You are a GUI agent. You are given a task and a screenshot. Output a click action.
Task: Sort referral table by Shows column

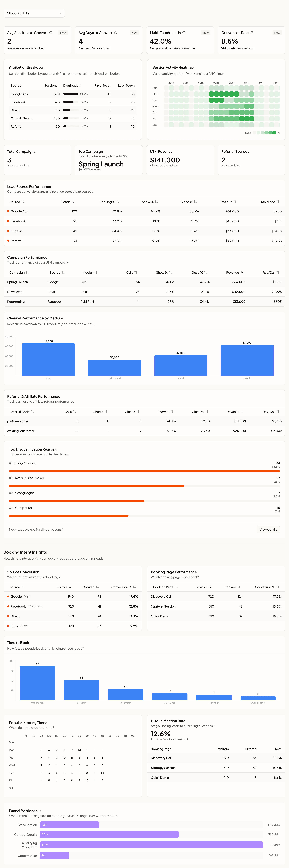click(100, 412)
